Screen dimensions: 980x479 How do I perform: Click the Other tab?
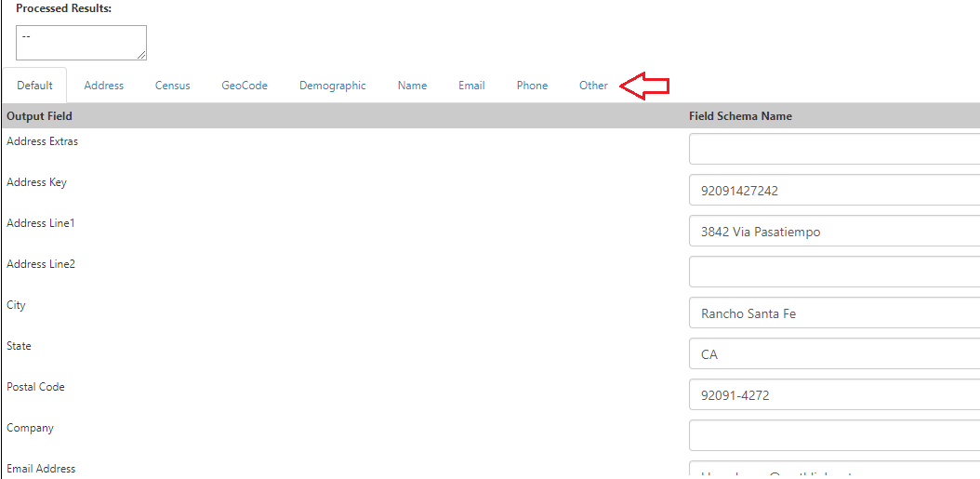tap(593, 86)
